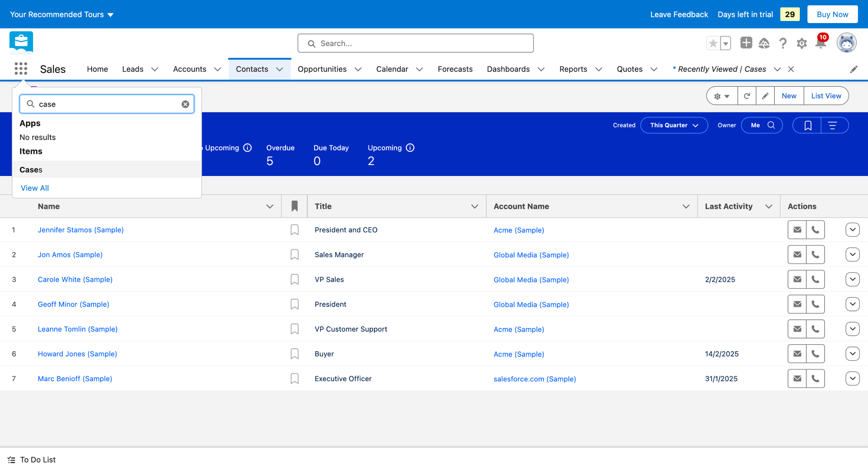Open the Opportunities tab
Viewport: 868px width, 471px height.
[322, 69]
